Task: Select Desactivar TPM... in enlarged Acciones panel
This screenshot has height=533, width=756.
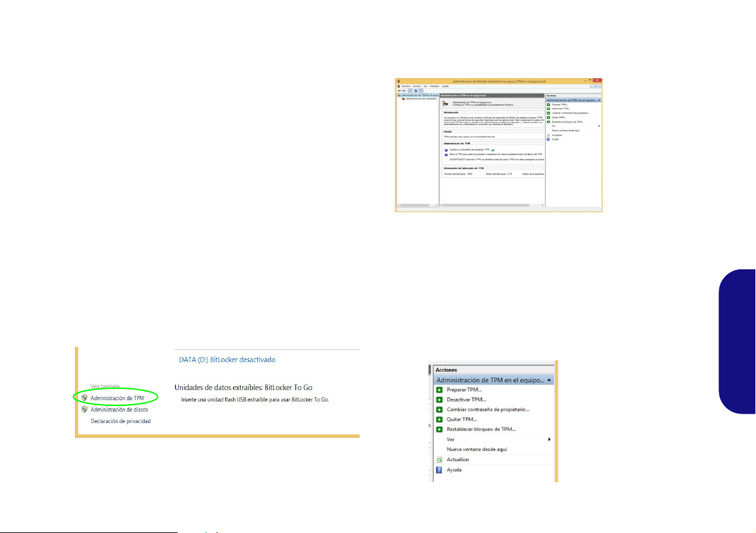Action: pyautogui.click(x=467, y=400)
